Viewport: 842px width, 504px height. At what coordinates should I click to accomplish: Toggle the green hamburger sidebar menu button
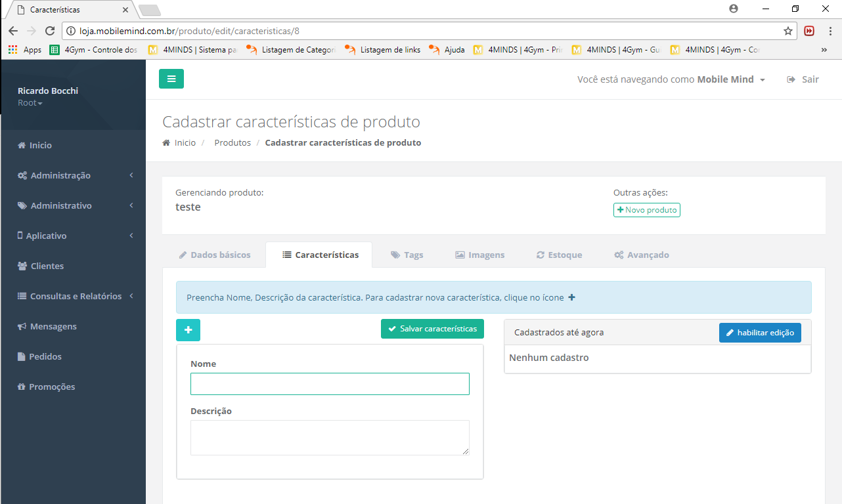click(171, 79)
